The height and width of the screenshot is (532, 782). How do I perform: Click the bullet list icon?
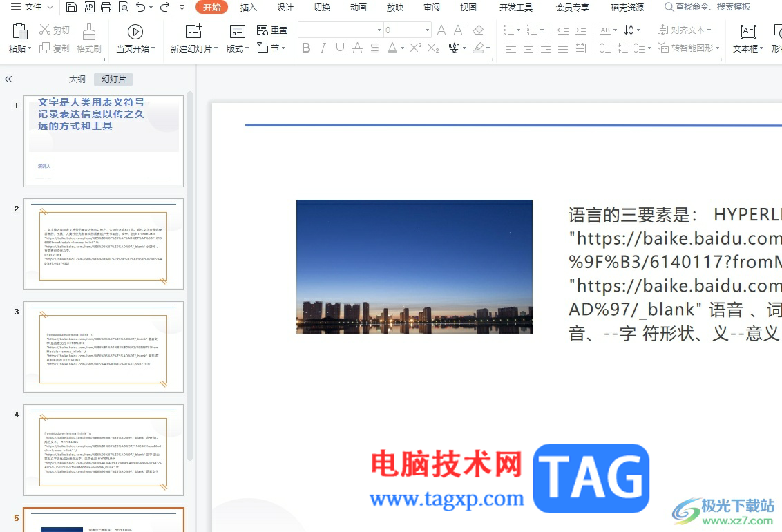point(508,30)
